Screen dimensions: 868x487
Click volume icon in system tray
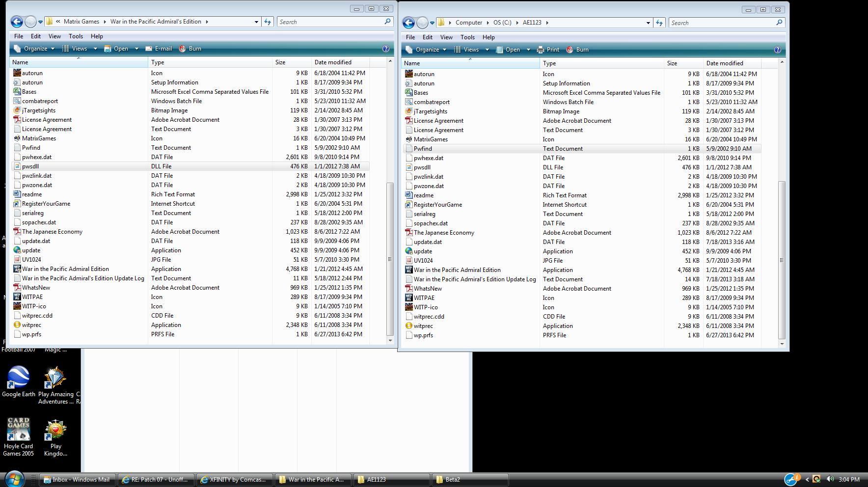pos(830,479)
